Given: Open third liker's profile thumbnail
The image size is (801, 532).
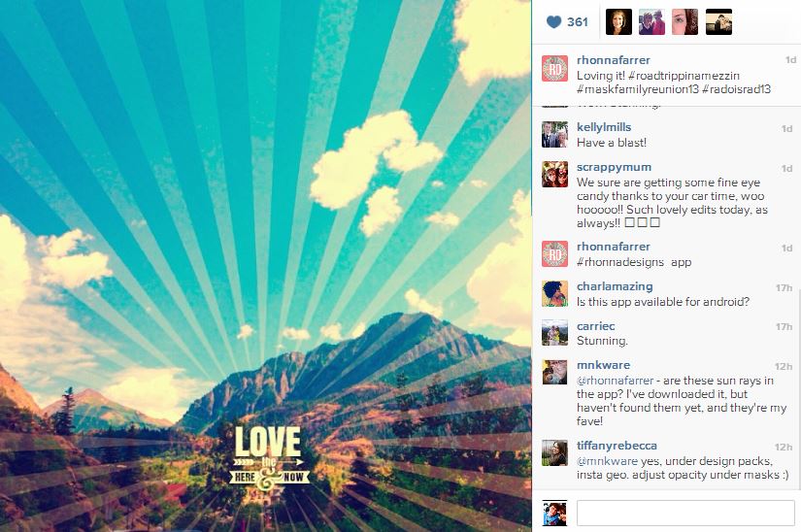Looking at the screenshot, I should [685, 22].
